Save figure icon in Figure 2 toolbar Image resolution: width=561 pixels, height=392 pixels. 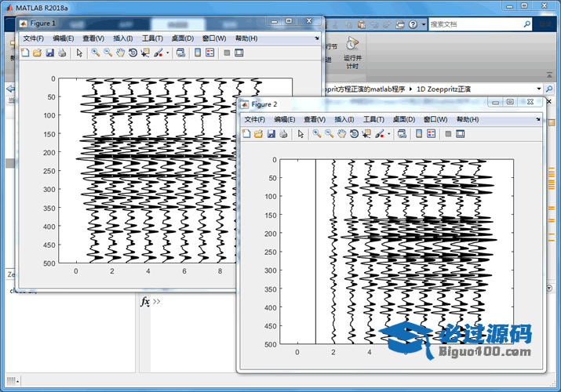pyautogui.click(x=271, y=134)
